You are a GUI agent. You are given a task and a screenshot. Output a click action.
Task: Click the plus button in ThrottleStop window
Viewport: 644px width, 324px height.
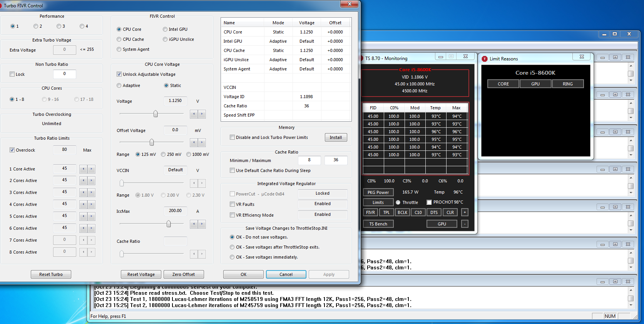pyautogui.click(x=465, y=212)
